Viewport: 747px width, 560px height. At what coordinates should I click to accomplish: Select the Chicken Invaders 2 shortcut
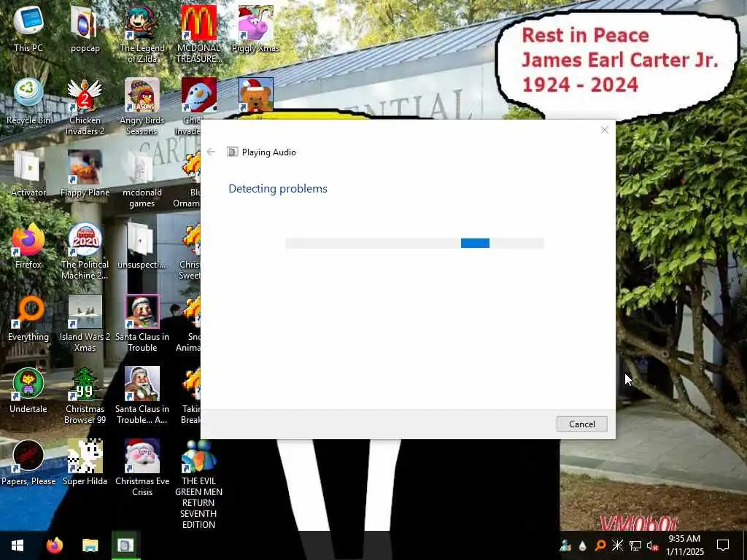tap(85, 106)
